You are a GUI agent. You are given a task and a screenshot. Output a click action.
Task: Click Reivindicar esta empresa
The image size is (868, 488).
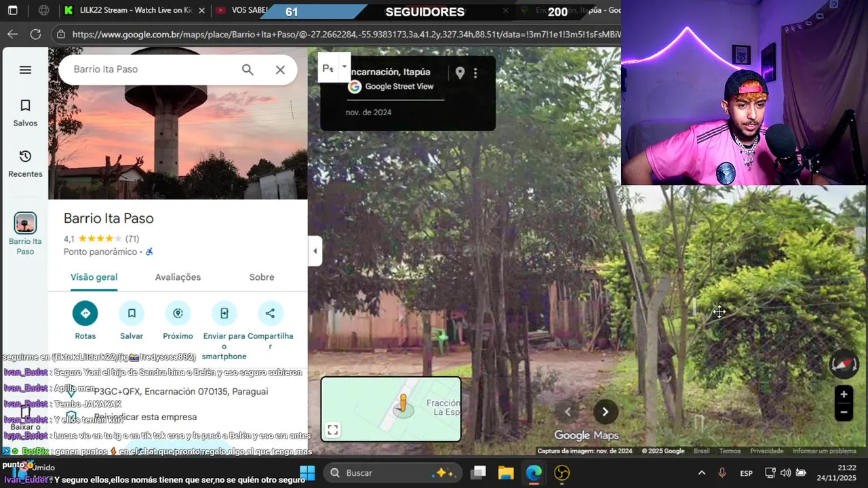pyautogui.click(x=145, y=417)
